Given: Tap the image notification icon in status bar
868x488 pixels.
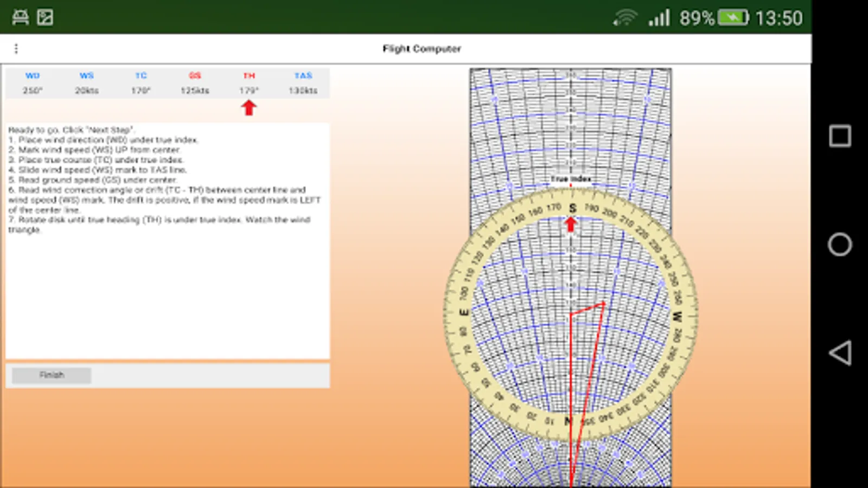Looking at the screenshot, I should 45,17.
